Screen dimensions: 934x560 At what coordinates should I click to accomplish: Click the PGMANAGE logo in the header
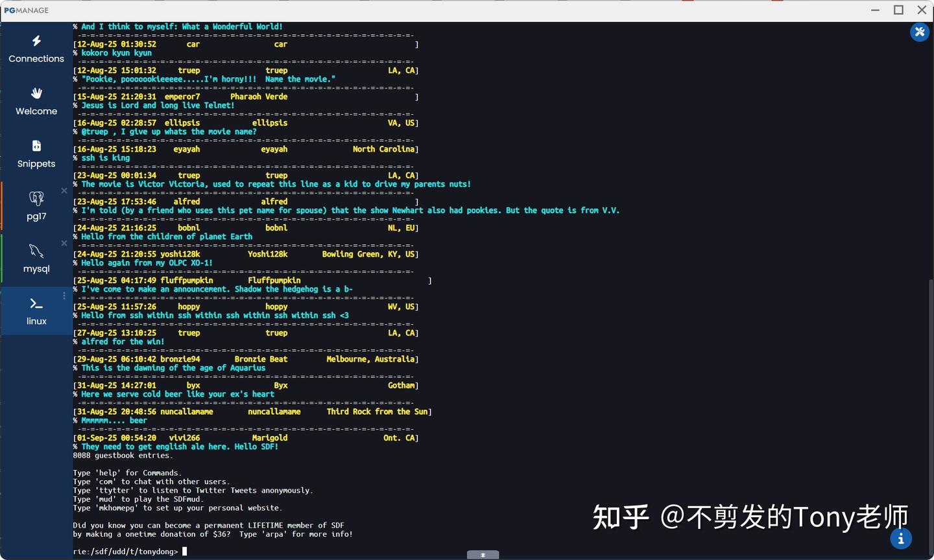27,10
